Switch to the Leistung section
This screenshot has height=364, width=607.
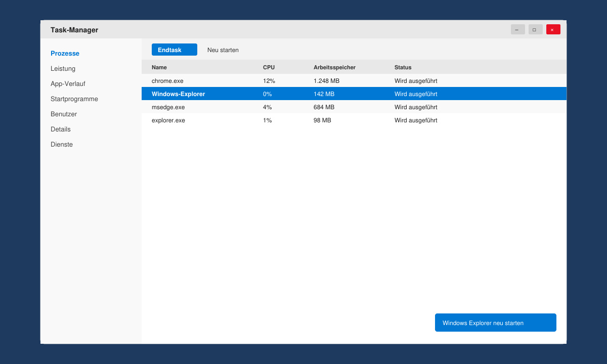63,69
